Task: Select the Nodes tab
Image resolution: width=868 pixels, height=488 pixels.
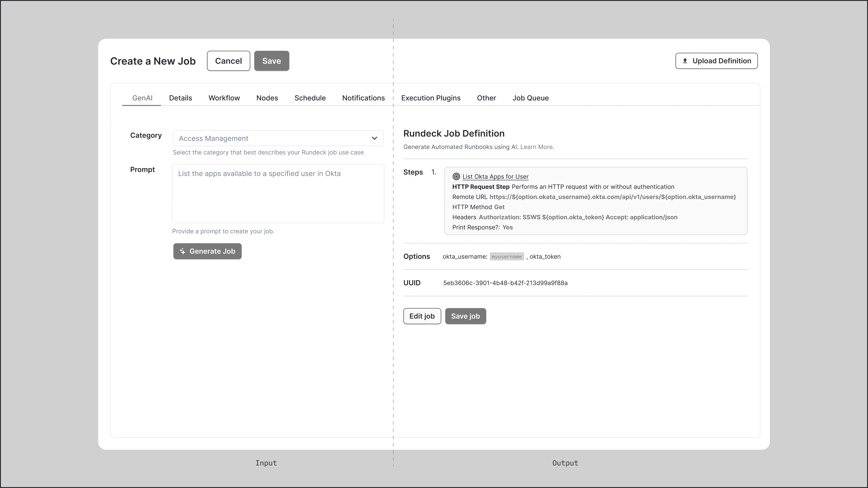Action: [267, 98]
